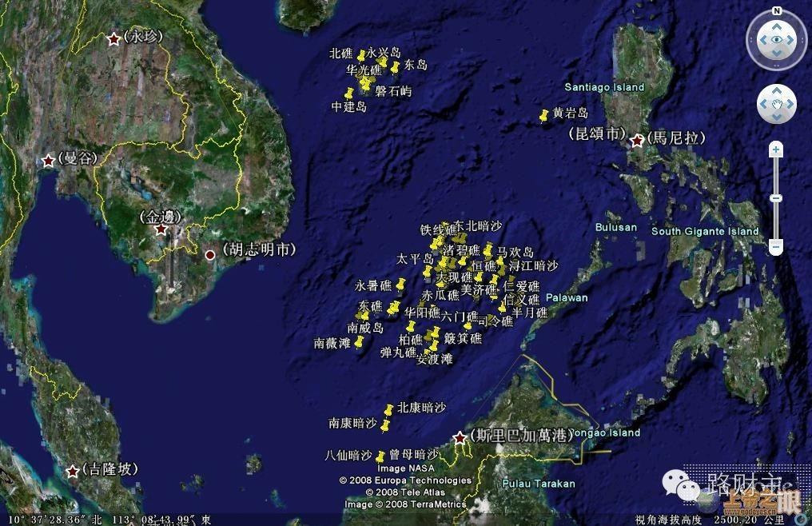Select the 黄岩岛 yellow pushpin
The width and height of the screenshot is (812, 526).
click(x=543, y=118)
